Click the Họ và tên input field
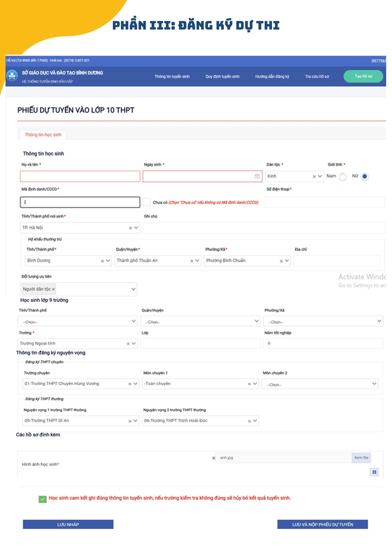This screenshot has height=554, width=392. pyautogui.click(x=80, y=176)
